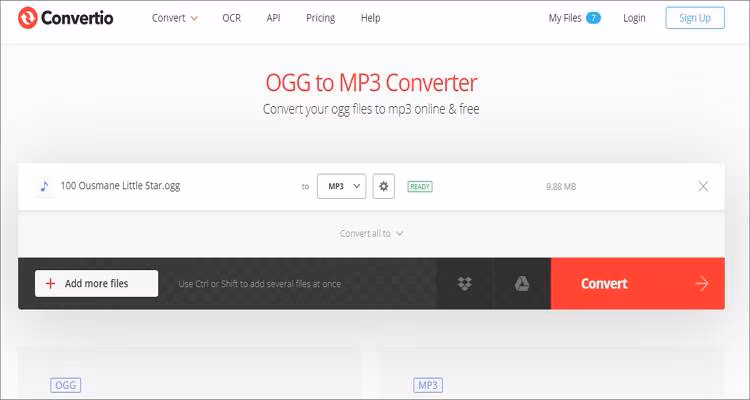Click the 9.88 MB file size

(x=561, y=187)
